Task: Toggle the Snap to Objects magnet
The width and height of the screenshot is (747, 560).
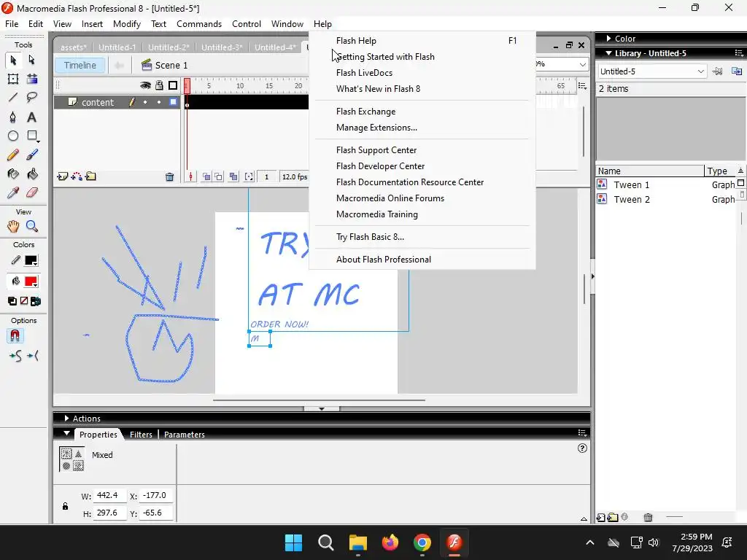Action: [x=15, y=336]
